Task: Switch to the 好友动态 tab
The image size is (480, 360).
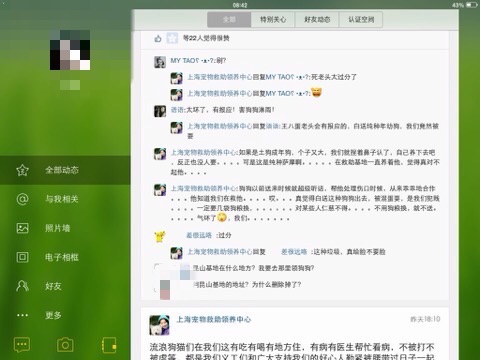Action: [317, 20]
